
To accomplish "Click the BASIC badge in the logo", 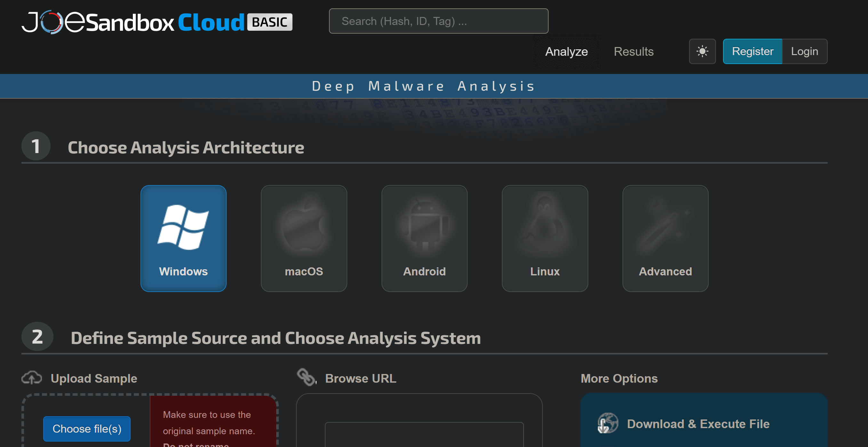I will pos(269,22).
